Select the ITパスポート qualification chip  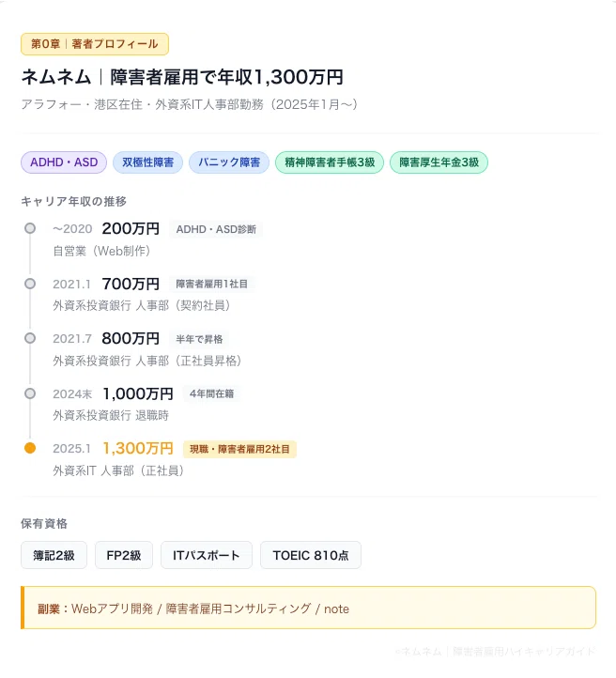(x=207, y=555)
